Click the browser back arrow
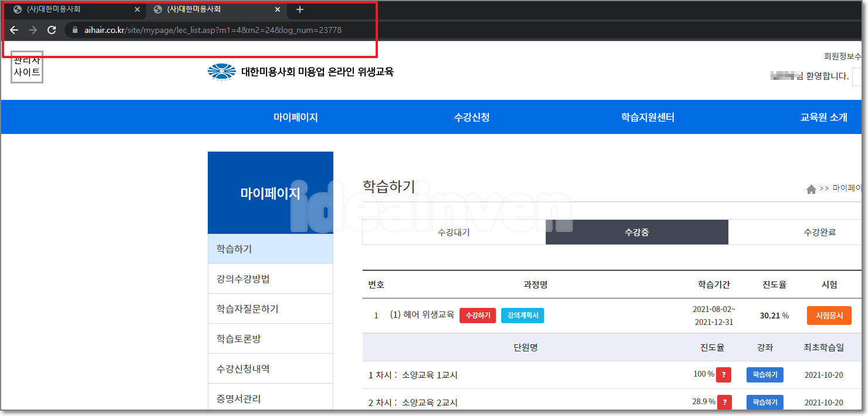This screenshot has width=868, height=416. coord(14,30)
